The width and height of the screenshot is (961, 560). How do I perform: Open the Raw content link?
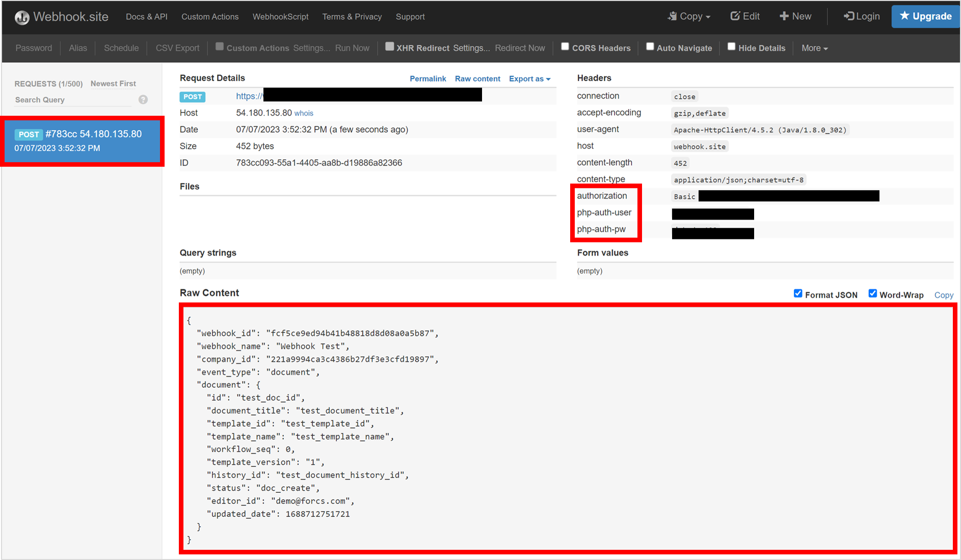tap(477, 78)
